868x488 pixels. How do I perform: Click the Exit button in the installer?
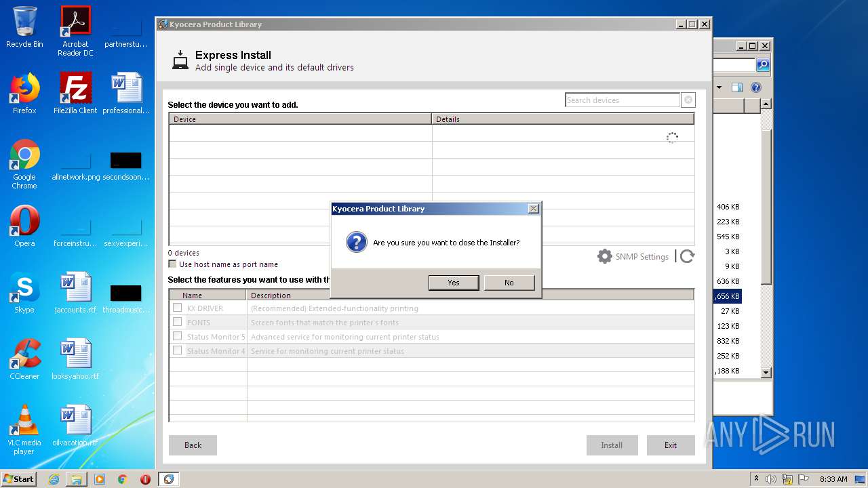coord(671,445)
